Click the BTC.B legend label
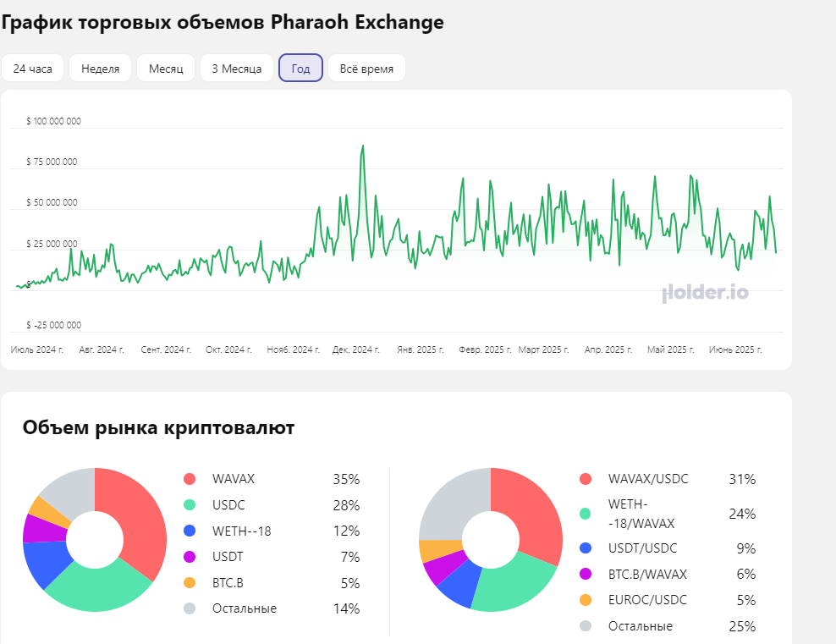The height and width of the screenshot is (644, 836). [x=228, y=583]
